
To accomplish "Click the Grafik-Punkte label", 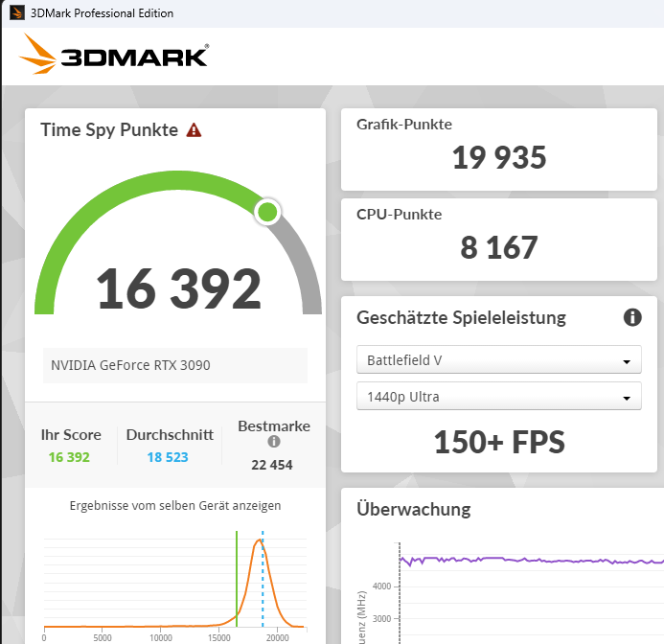I will 404,125.
